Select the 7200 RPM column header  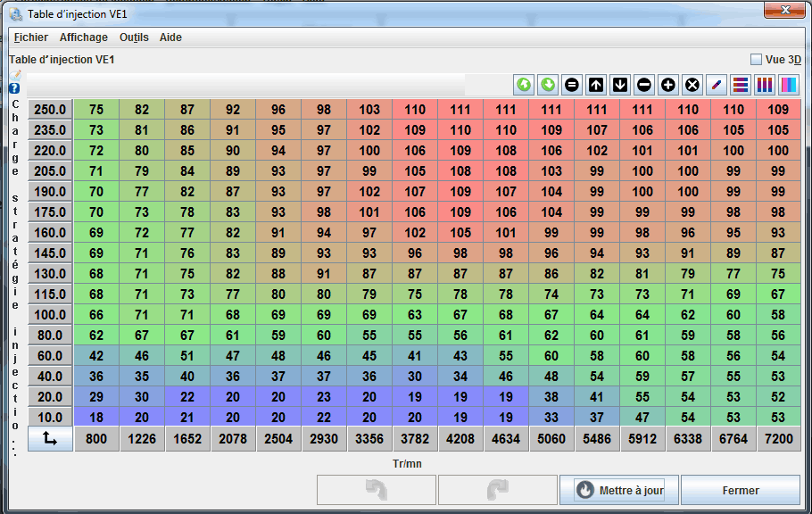click(x=778, y=439)
